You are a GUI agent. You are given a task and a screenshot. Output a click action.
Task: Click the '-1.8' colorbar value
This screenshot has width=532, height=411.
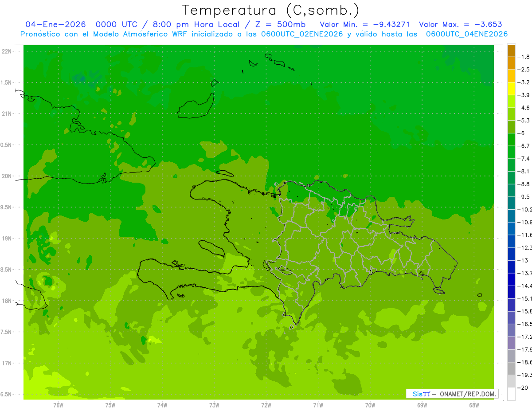point(524,57)
